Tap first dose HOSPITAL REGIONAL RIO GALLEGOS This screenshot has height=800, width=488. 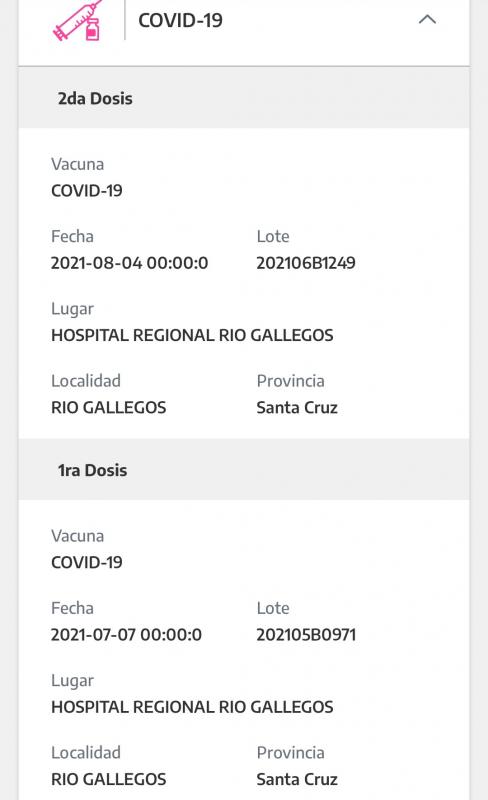pos(192,707)
